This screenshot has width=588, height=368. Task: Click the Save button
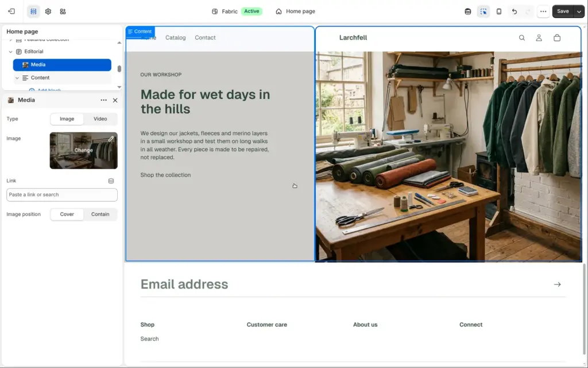[563, 11]
